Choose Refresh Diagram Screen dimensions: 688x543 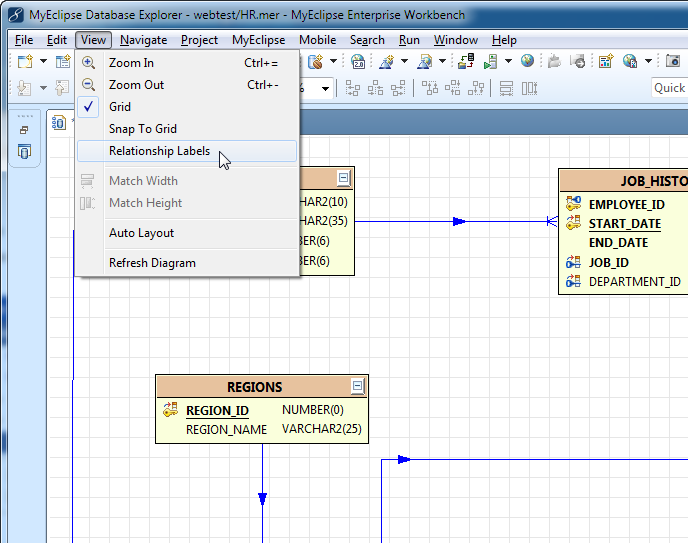[x=152, y=263]
